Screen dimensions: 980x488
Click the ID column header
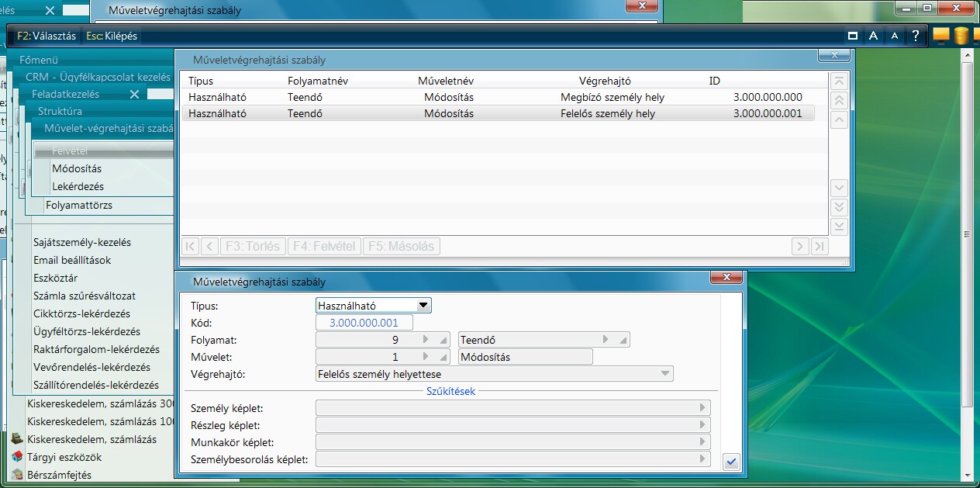point(715,81)
